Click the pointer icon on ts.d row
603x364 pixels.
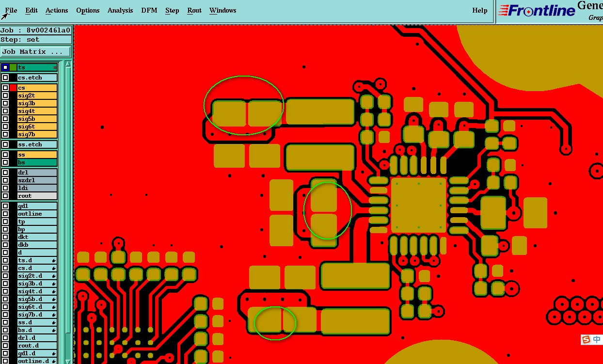pos(54,260)
